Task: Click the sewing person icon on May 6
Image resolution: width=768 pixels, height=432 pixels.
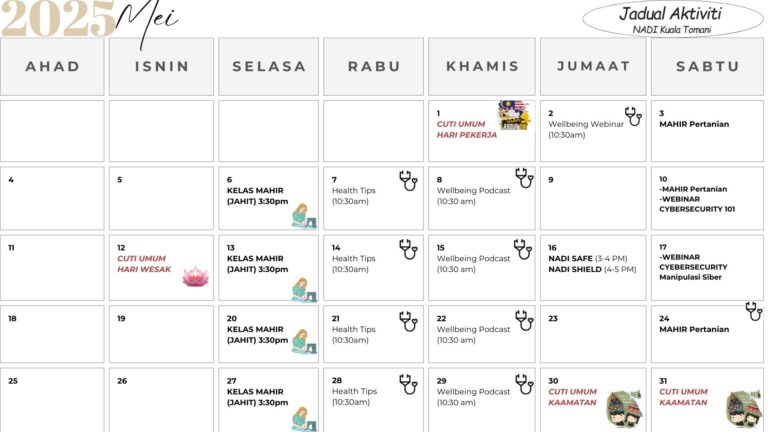Action: pyautogui.click(x=302, y=216)
